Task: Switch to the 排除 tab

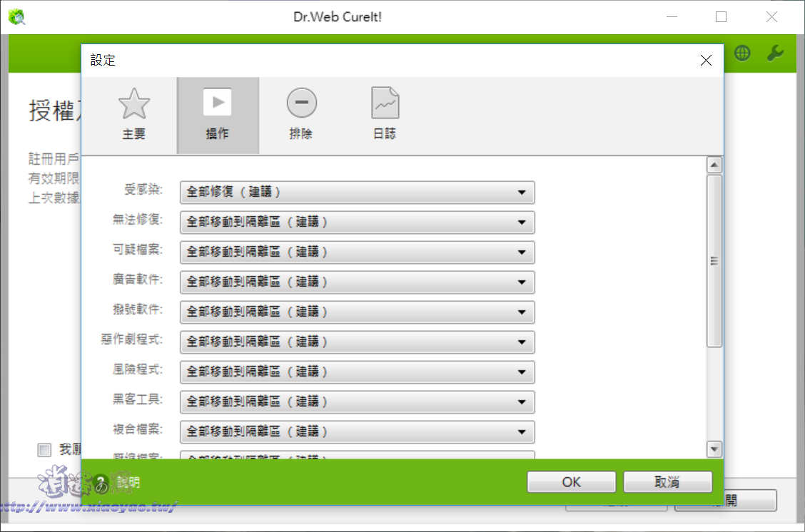Action: coord(301,115)
